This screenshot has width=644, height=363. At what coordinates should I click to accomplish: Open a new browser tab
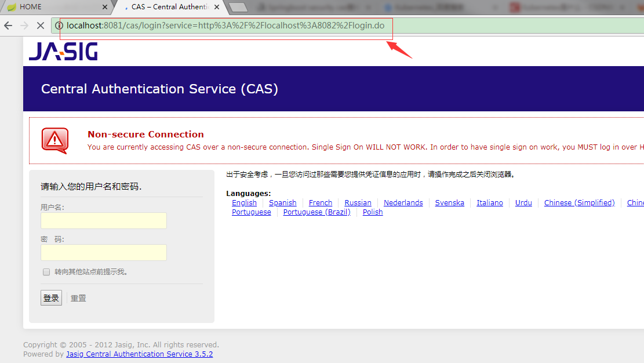(x=238, y=8)
